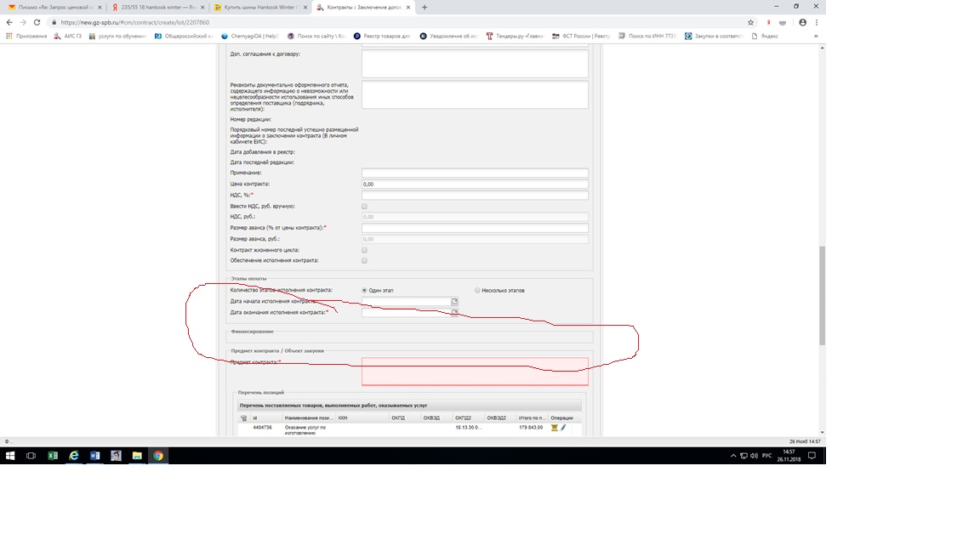Enable Контракт жизненного цикла checkbox

click(x=364, y=250)
